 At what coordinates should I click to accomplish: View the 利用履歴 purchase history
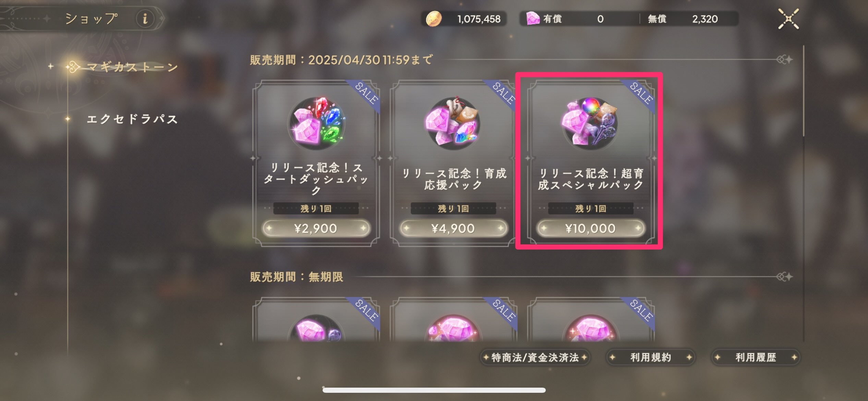point(756,357)
